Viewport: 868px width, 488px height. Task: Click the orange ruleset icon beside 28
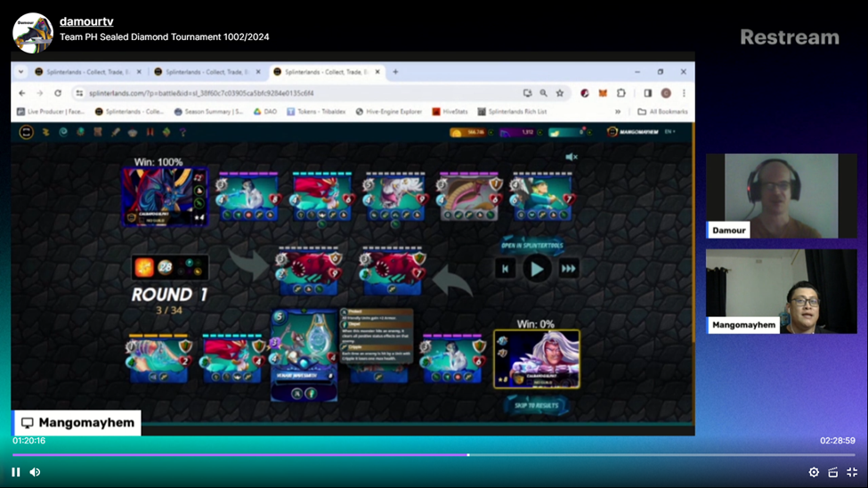(x=144, y=267)
